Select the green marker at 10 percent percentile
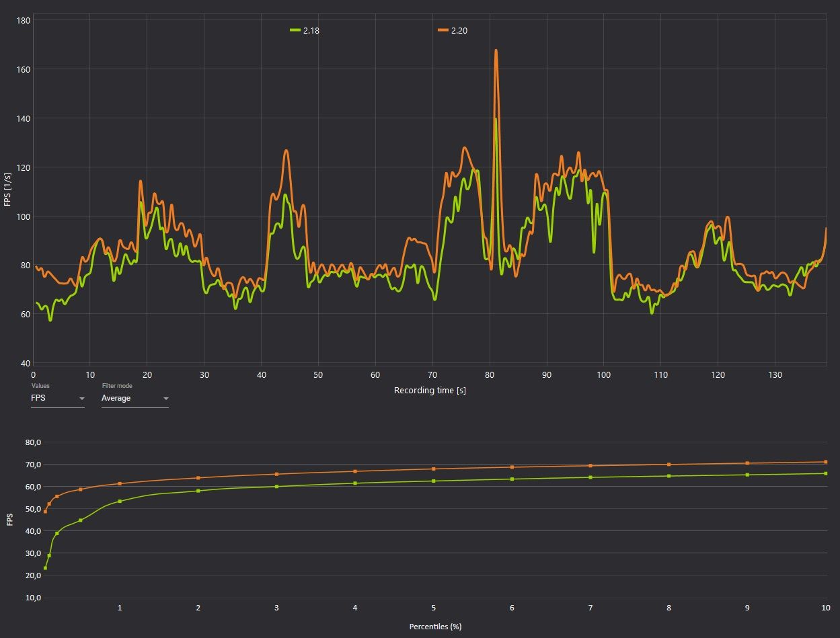This screenshot has width=840, height=638. pyautogui.click(x=825, y=473)
